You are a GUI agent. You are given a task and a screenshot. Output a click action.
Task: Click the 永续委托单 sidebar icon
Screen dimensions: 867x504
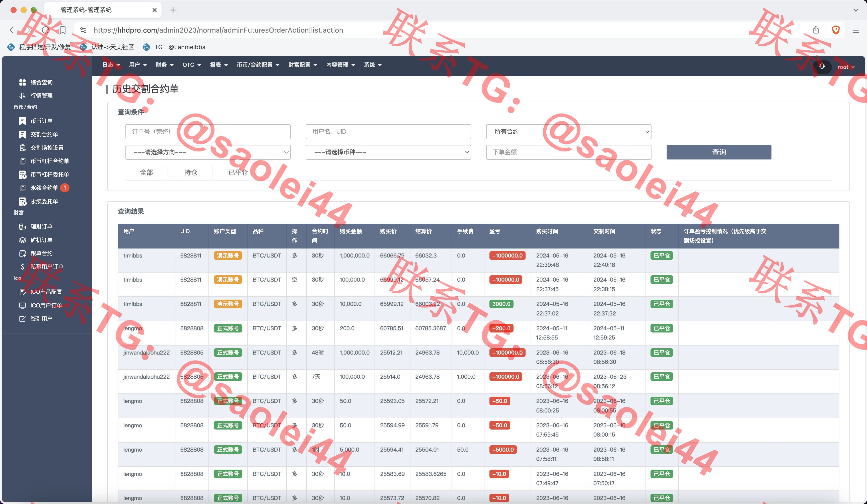(x=22, y=201)
